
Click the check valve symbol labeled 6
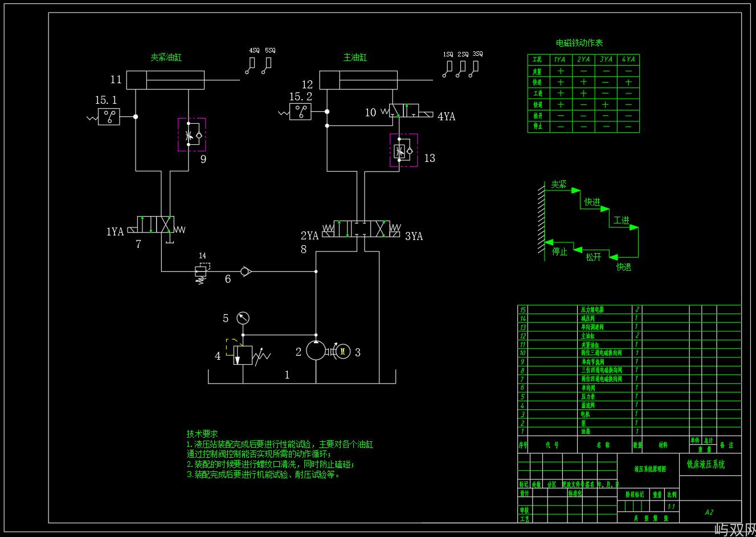(245, 271)
